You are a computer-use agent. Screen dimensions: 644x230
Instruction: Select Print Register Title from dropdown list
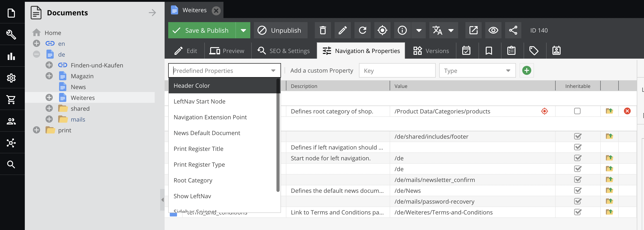198,149
